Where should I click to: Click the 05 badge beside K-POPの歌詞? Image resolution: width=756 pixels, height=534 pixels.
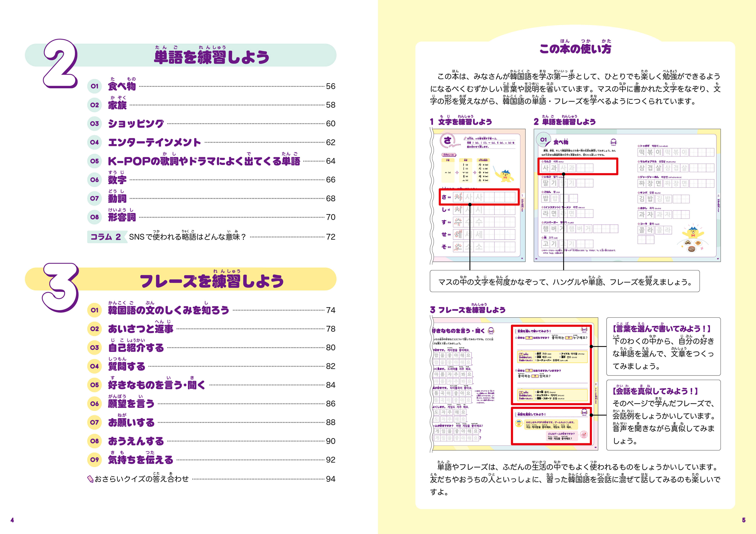coord(94,161)
